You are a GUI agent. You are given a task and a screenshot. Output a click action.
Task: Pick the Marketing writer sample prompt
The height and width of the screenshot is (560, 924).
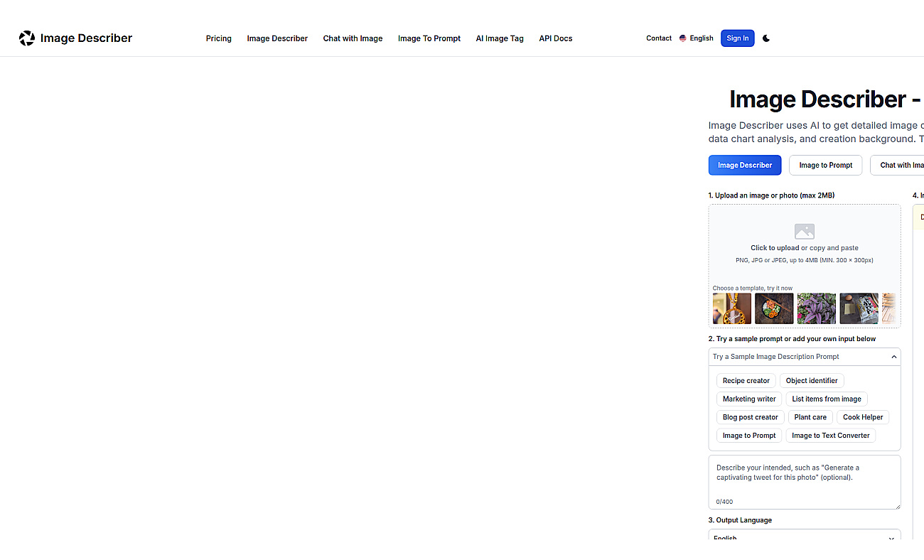click(x=749, y=399)
